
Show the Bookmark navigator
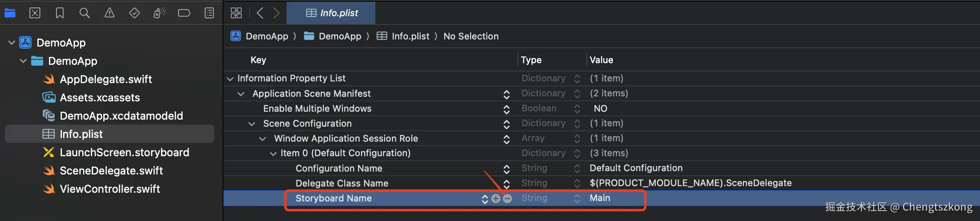(60, 13)
